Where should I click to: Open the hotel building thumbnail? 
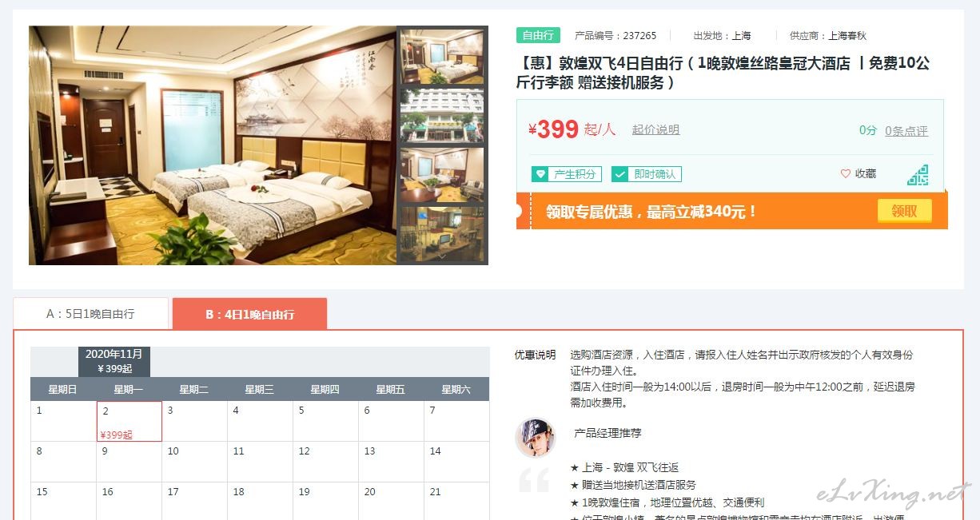pos(442,116)
